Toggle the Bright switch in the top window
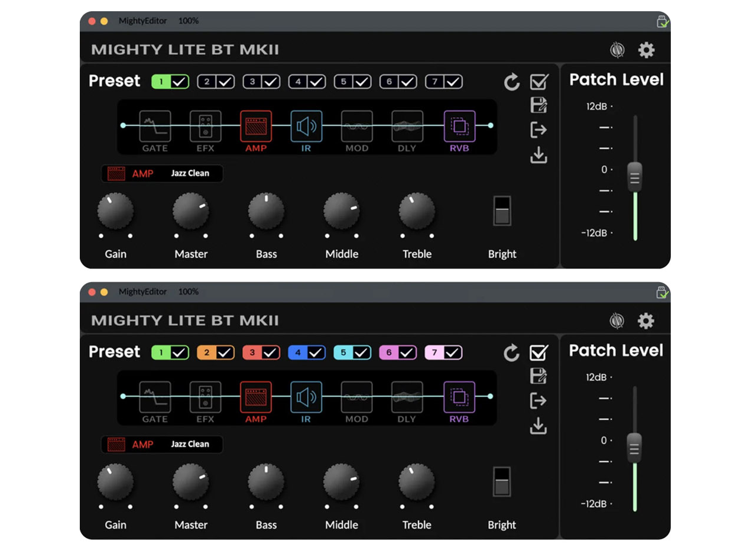 point(502,211)
